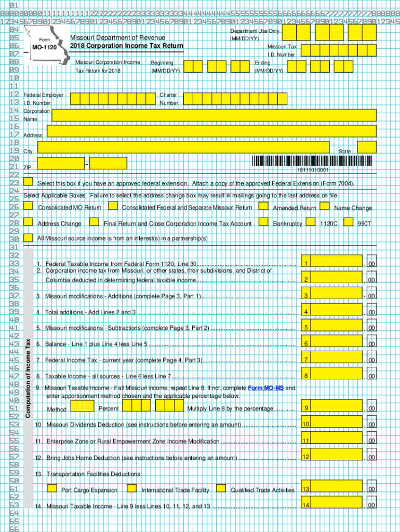Mark the Bankruptcy checkbox
This screenshot has width=400, height=532.
click(263, 222)
